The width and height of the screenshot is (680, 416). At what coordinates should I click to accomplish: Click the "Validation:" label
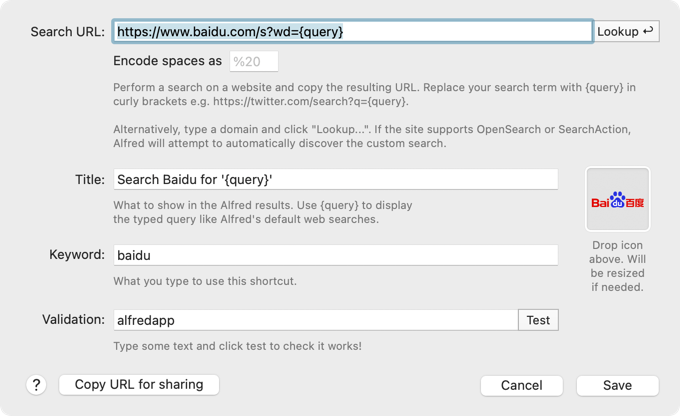tap(73, 320)
